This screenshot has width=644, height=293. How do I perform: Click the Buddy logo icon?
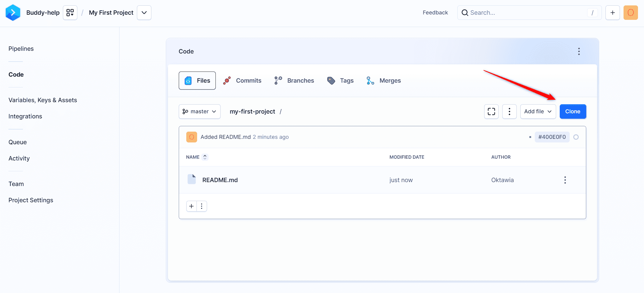click(x=13, y=13)
